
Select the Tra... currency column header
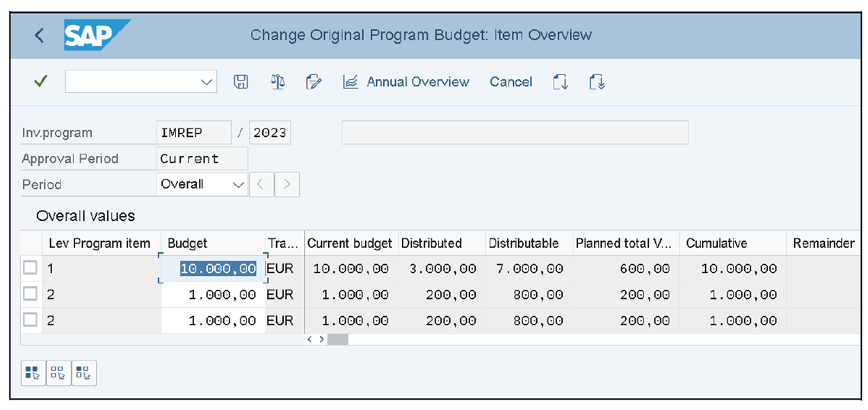click(x=284, y=243)
